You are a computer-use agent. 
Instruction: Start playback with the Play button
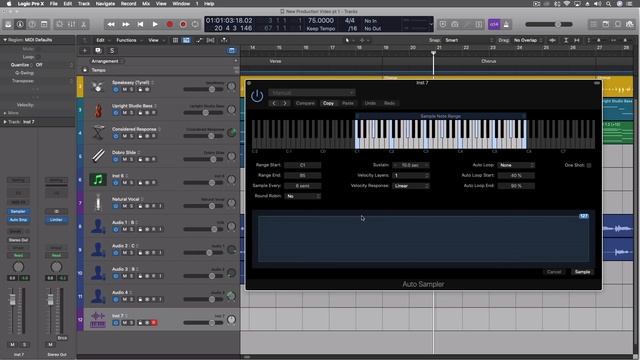coord(155,24)
